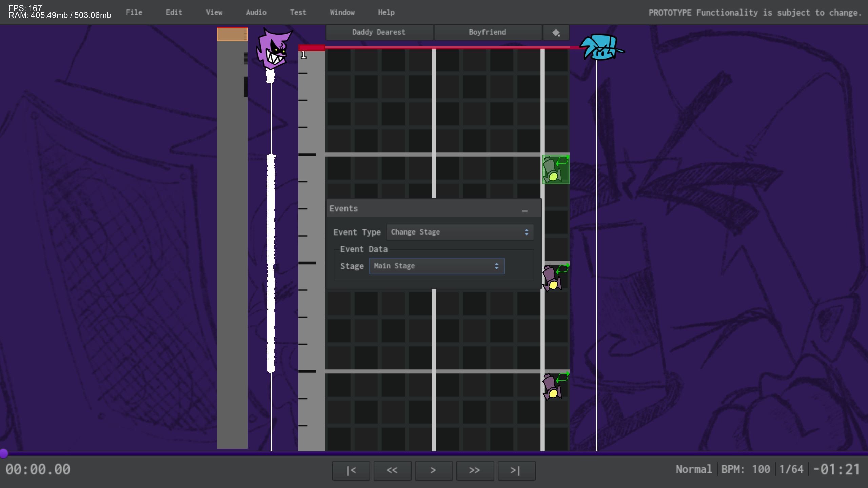Click the Normal difficulty label
868x488 pixels.
(694, 469)
